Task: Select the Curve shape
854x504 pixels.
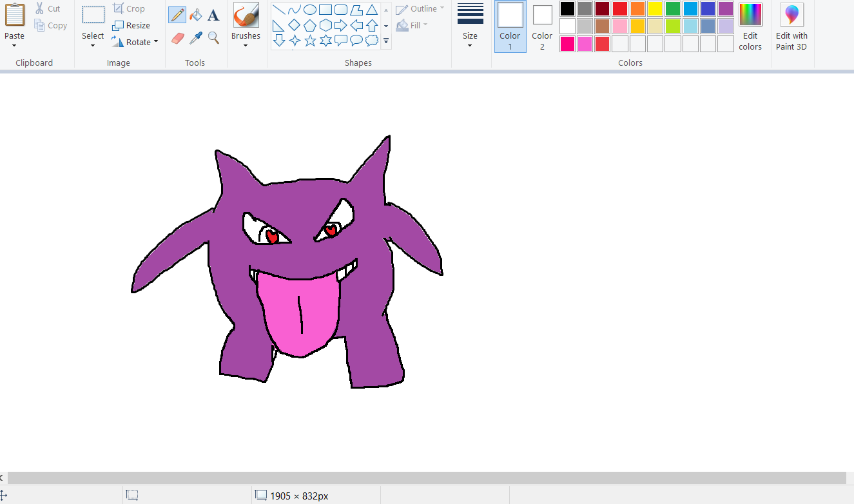Action: 295,10
